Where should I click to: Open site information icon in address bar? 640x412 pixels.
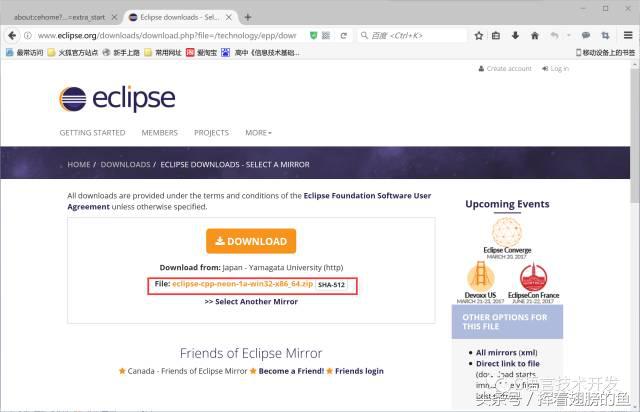point(28,36)
